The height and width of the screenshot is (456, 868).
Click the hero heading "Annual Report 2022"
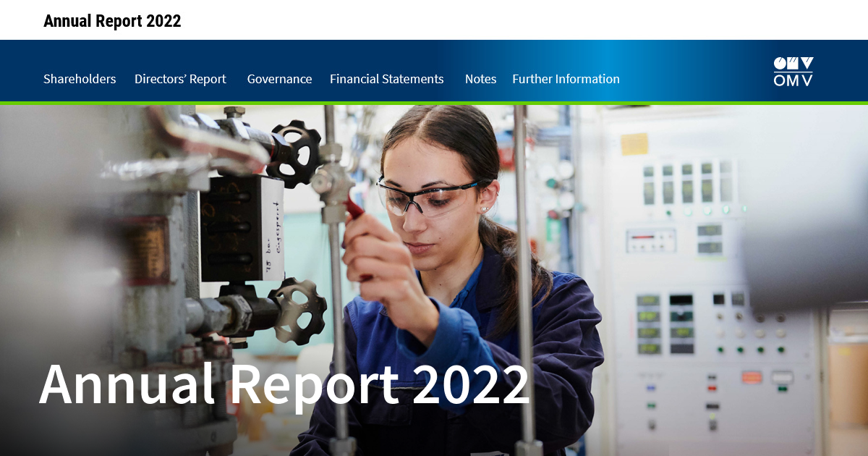pos(286,387)
